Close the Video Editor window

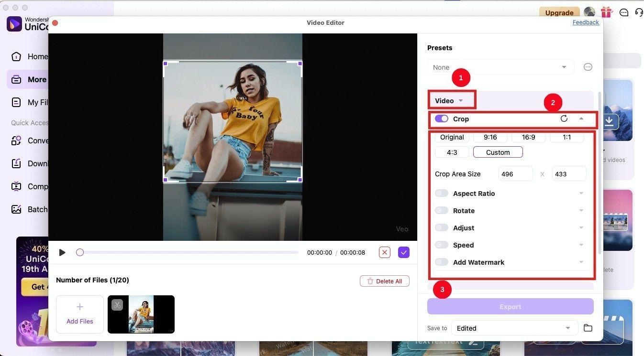(55, 23)
